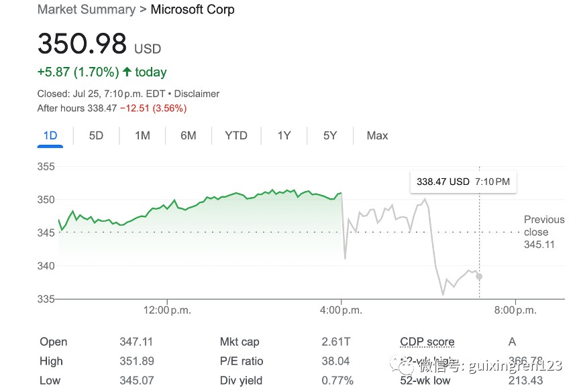Show the 1M price history
The height and width of the screenshot is (392, 581).
pyautogui.click(x=142, y=135)
